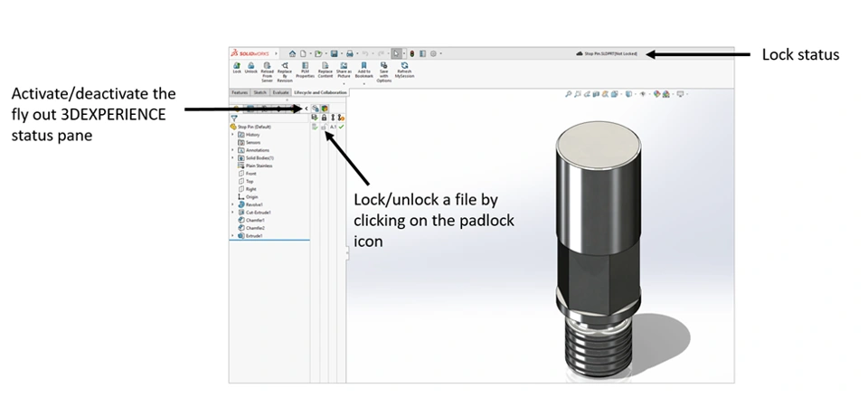The height and width of the screenshot is (398, 868).
Task: Open PLM Properties
Action: 305,71
